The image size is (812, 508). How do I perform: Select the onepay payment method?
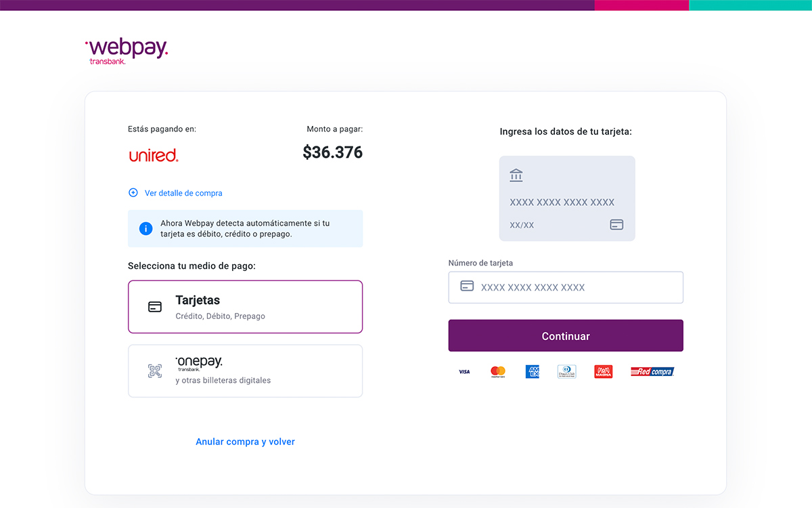click(x=245, y=371)
